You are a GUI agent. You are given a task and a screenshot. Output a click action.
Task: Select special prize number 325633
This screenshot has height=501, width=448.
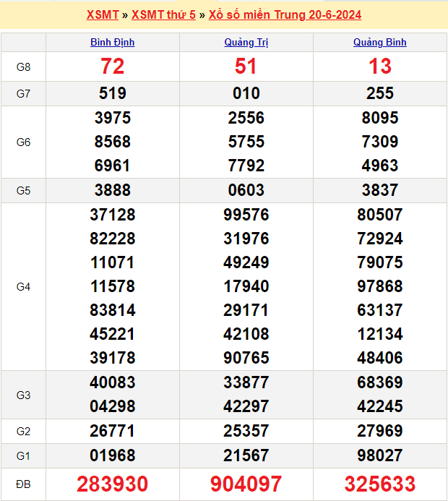379,484
